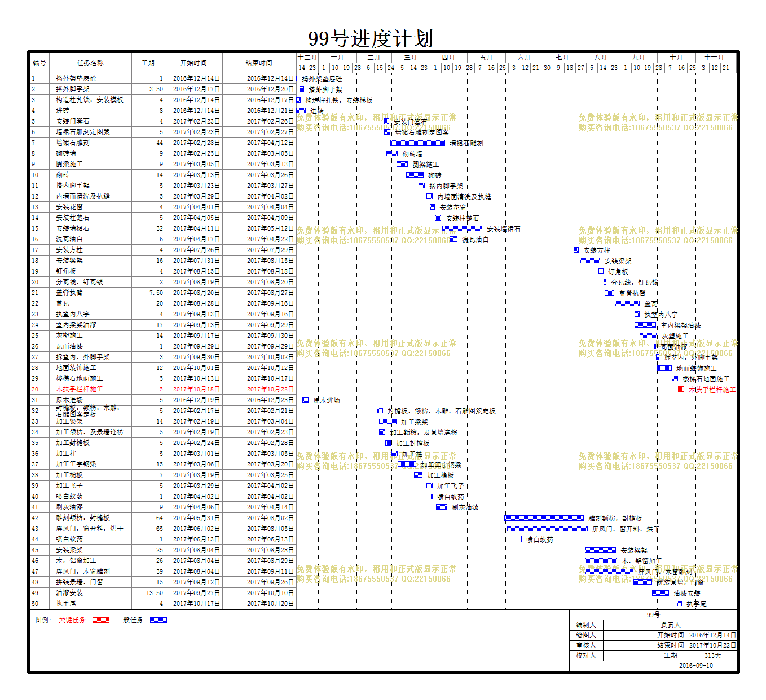The image size is (766, 700).
Task: Click the 三月 month header in timeline
Action: pyautogui.click(x=411, y=58)
